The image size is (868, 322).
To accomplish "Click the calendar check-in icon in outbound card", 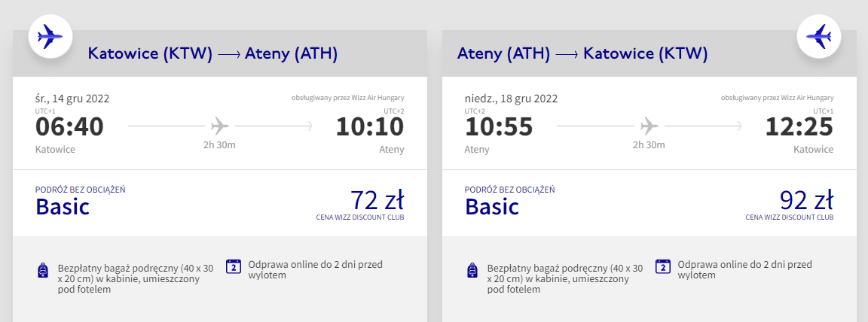I will click(x=234, y=266).
